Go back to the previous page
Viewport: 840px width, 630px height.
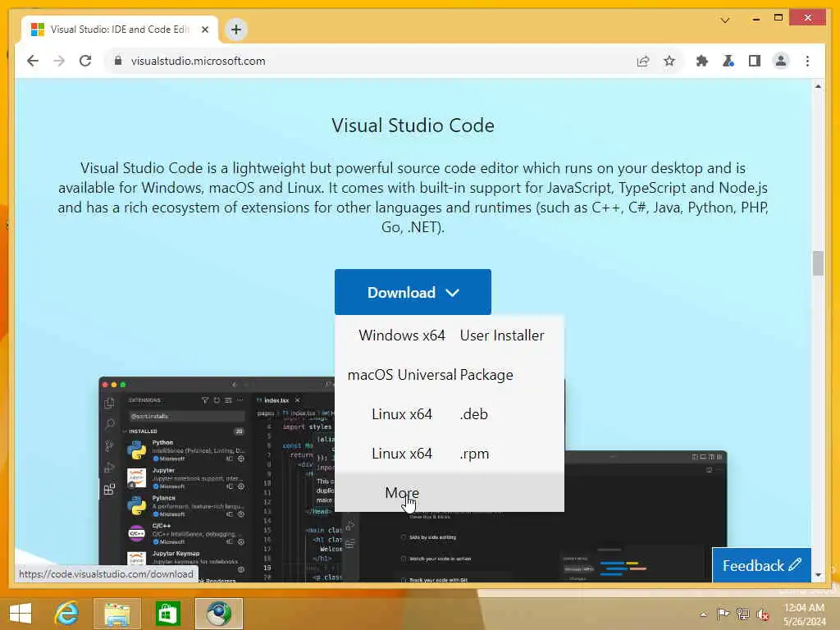[x=33, y=61]
